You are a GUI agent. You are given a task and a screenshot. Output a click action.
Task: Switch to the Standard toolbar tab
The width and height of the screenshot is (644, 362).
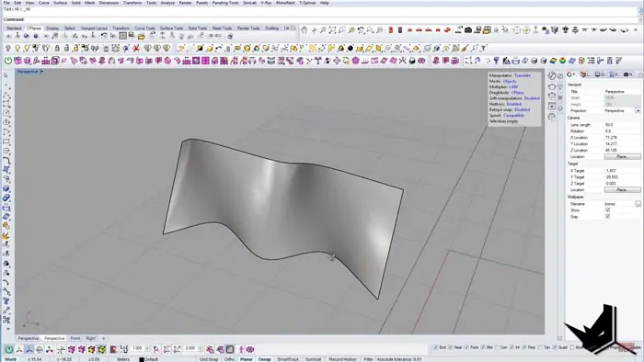point(14,28)
